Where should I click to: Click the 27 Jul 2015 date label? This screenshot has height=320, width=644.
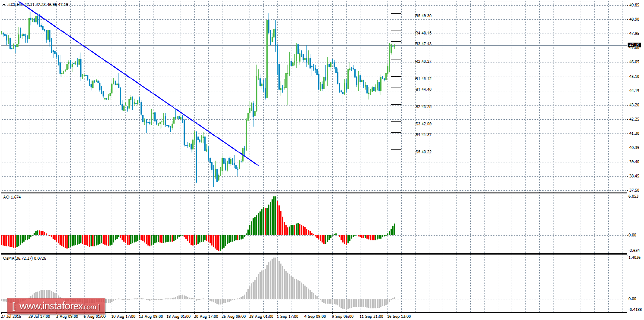coord(11,316)
